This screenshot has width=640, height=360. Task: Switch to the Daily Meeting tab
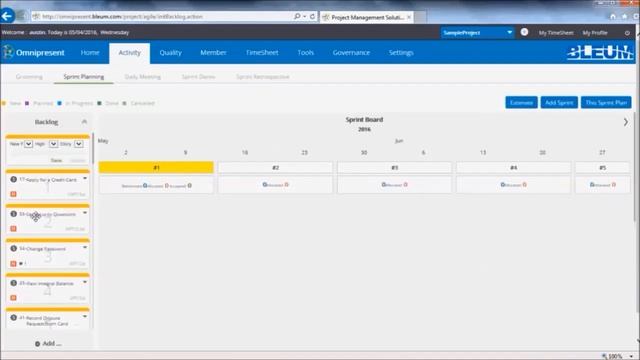pos(142,77)
